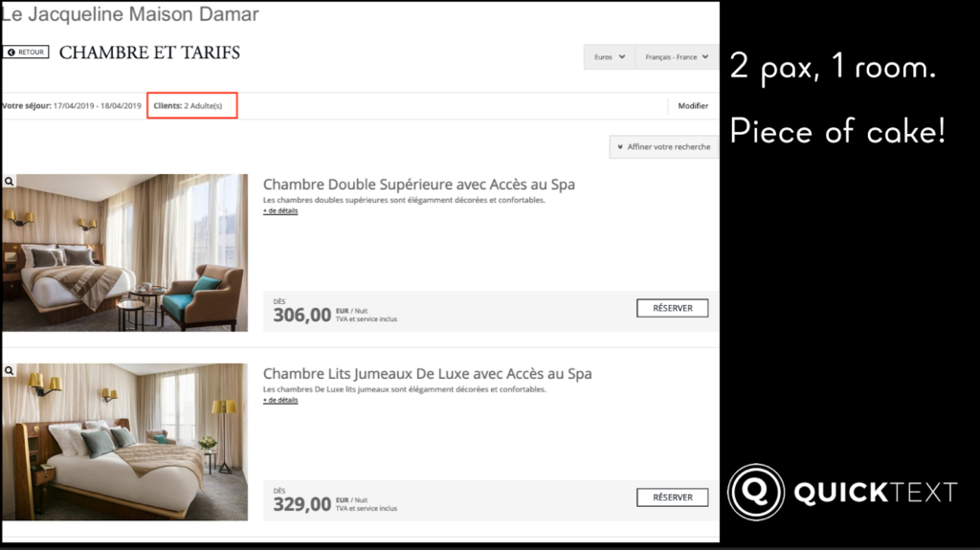Zoom the Chambre Double Supérieure photo magnifier
Screen dimensions: 980x550
[10, 181]
